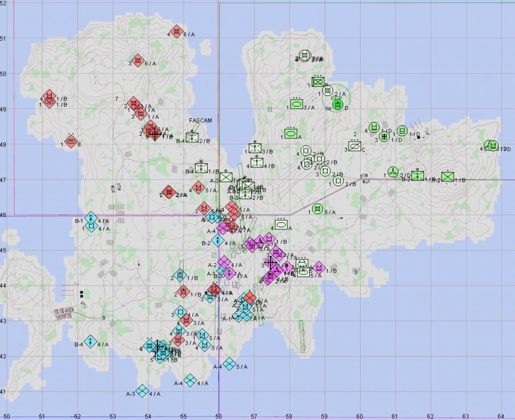Select the green CCP unit symbol
The image size is (515, 420).
click(x=338, y=105)
